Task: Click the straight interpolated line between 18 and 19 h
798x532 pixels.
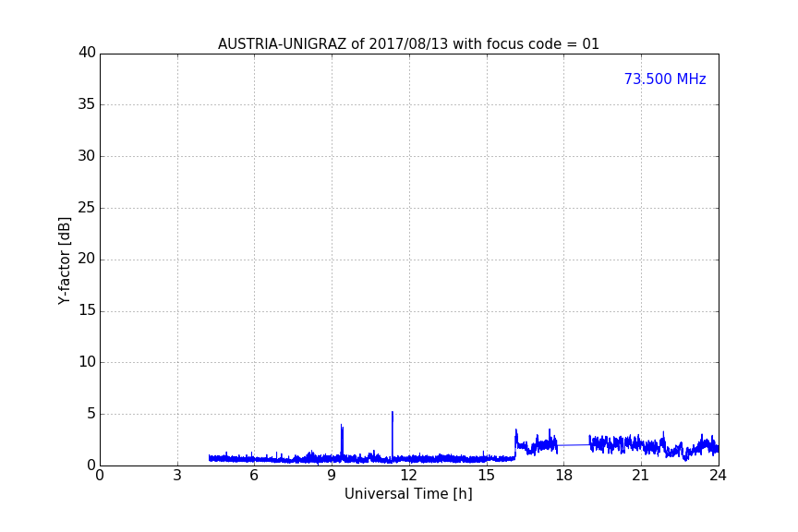Action: point(574,445)
